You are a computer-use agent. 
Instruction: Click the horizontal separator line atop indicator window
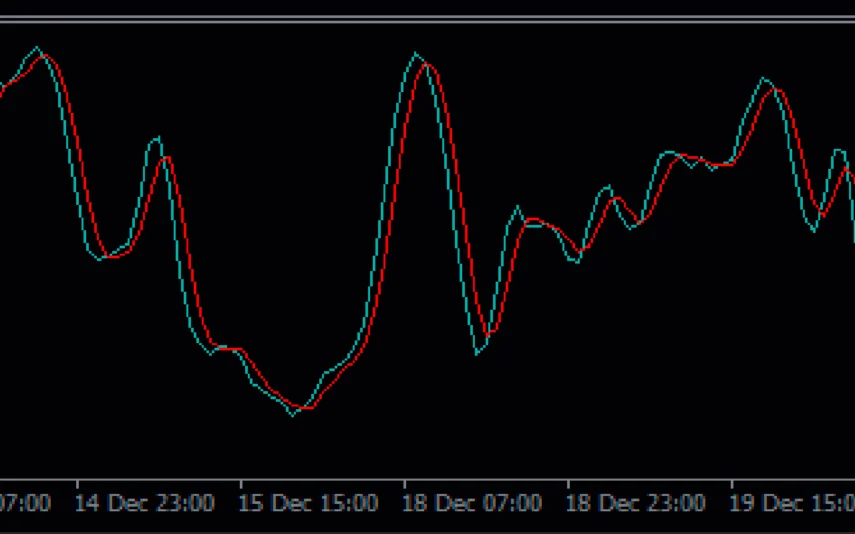(427, 19)
